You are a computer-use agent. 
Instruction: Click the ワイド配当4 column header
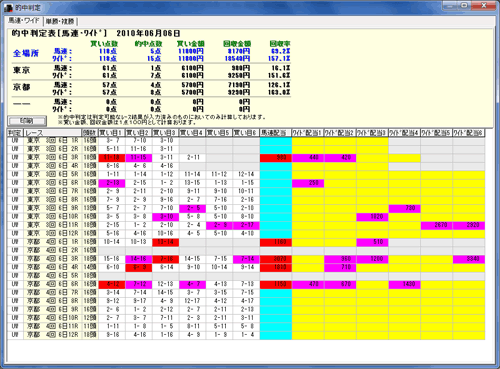click(404, 133)
